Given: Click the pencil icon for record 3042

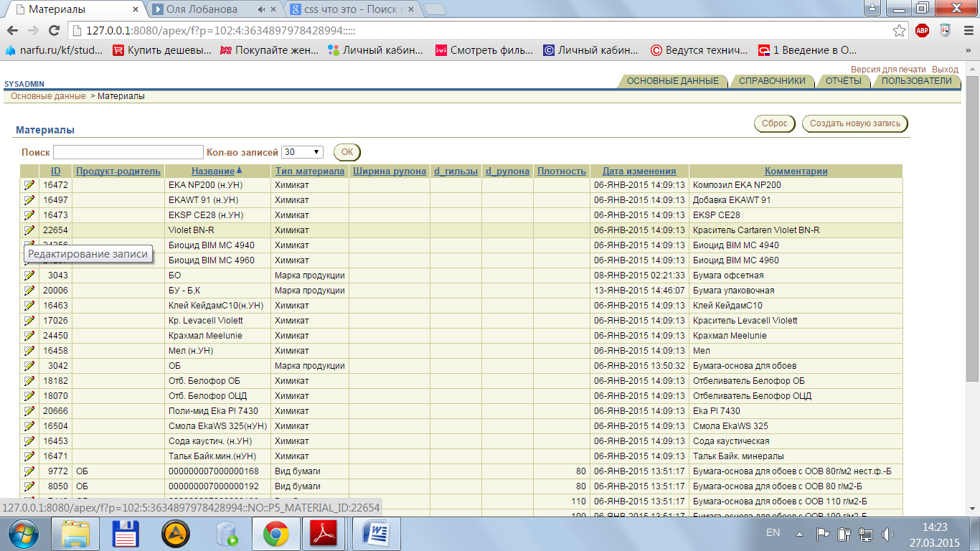Looking at the screenshot, I should coord(29,366).
